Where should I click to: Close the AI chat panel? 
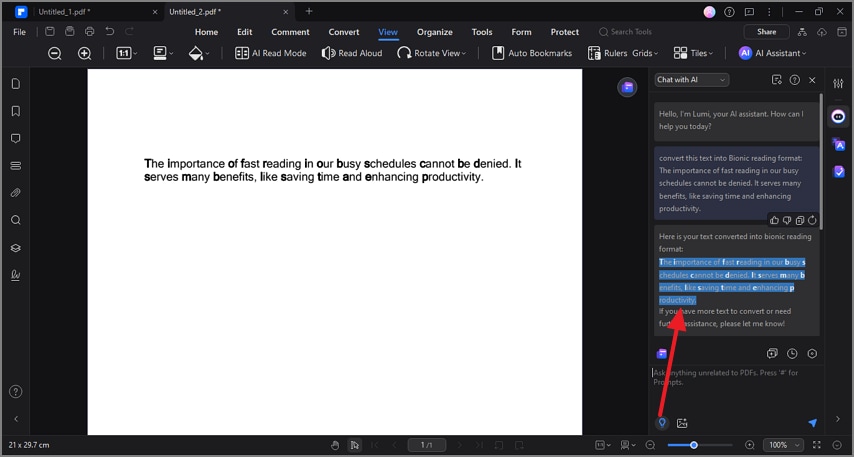812,80
